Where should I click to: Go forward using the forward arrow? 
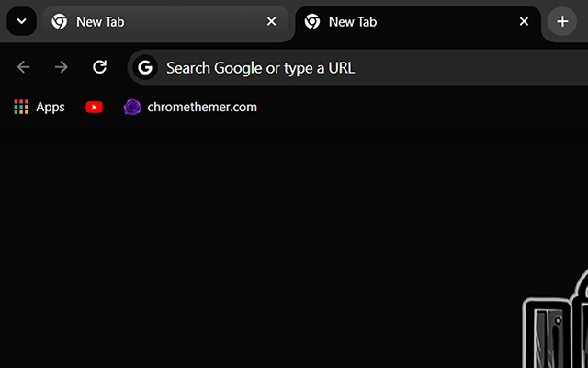62,67
